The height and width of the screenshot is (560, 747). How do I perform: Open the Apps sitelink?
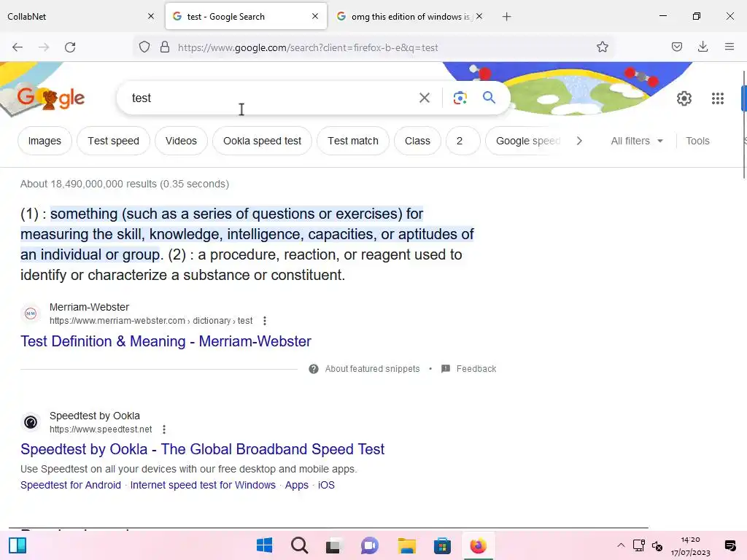[297, 485]
